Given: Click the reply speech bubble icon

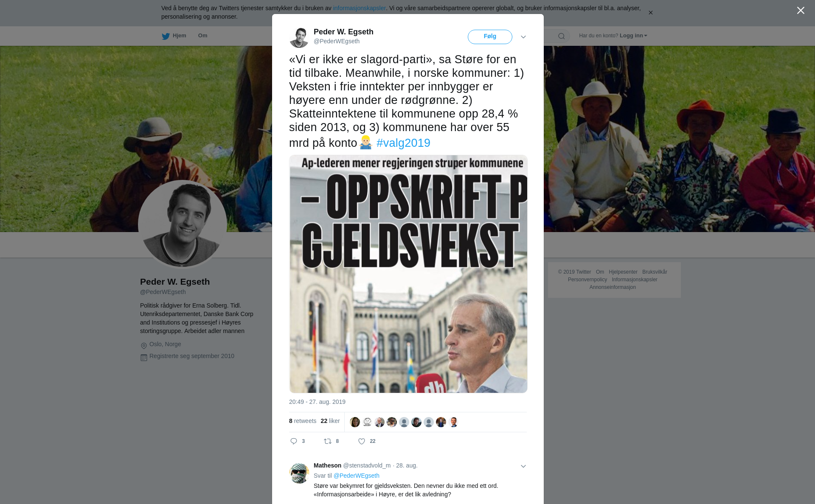Looking at the screenshot, I should 294,441.
